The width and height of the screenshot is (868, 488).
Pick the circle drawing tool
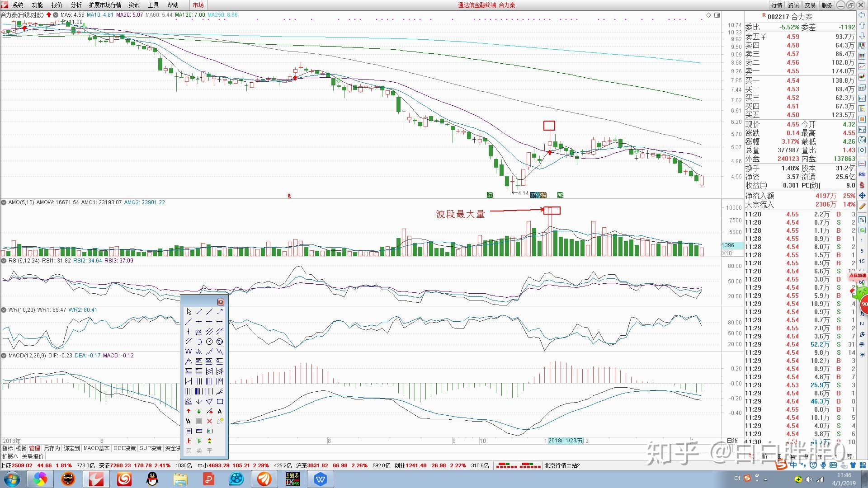pos(209,342)
